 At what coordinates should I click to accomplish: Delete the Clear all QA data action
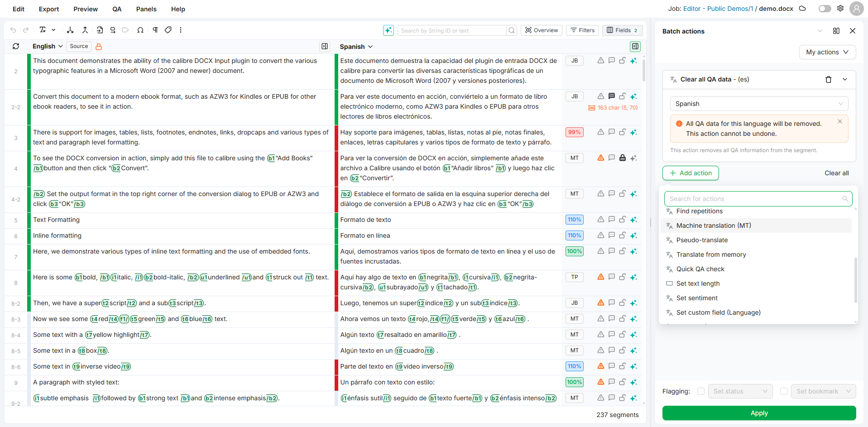pos(828,79)
